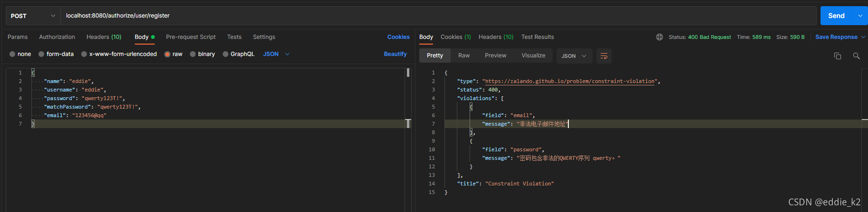Toggle the wrap lines icon
Viewport: 868px width, 212px height.
tap(604, 56)
